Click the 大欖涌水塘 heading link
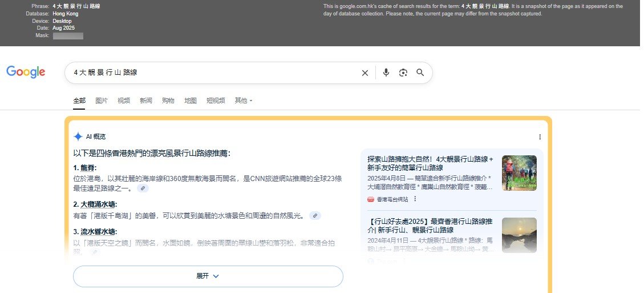The width and height of the screenshot is (644, 293). coord(99,204)
